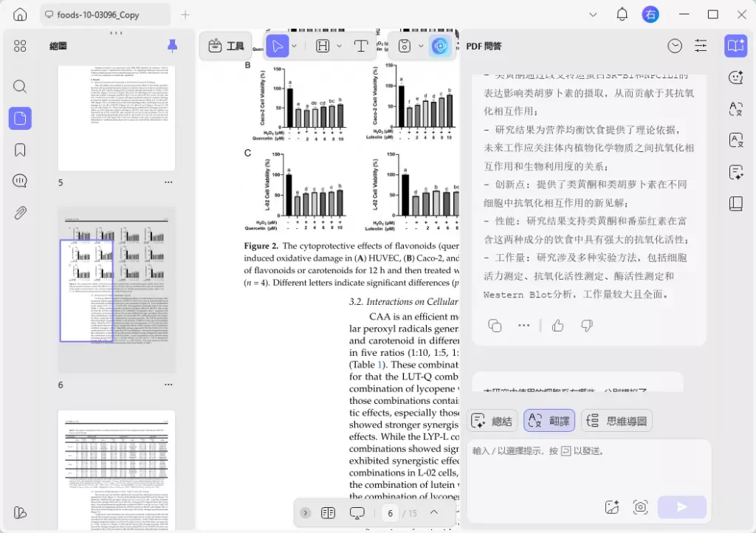
Task: Click the 總結 (Summarize) button
Action: [492, 420]
